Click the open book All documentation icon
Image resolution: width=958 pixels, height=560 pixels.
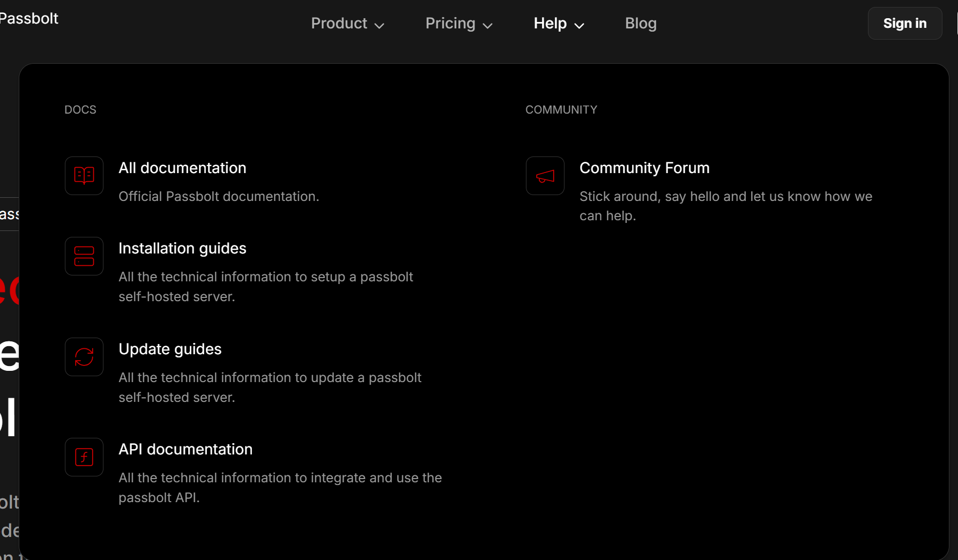tap(84, 176)
